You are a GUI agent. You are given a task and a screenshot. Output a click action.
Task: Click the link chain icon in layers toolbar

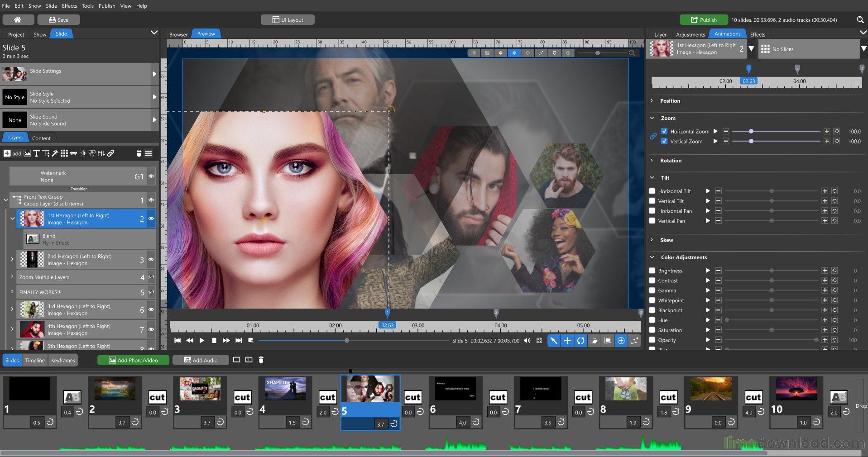click(110, 153)
